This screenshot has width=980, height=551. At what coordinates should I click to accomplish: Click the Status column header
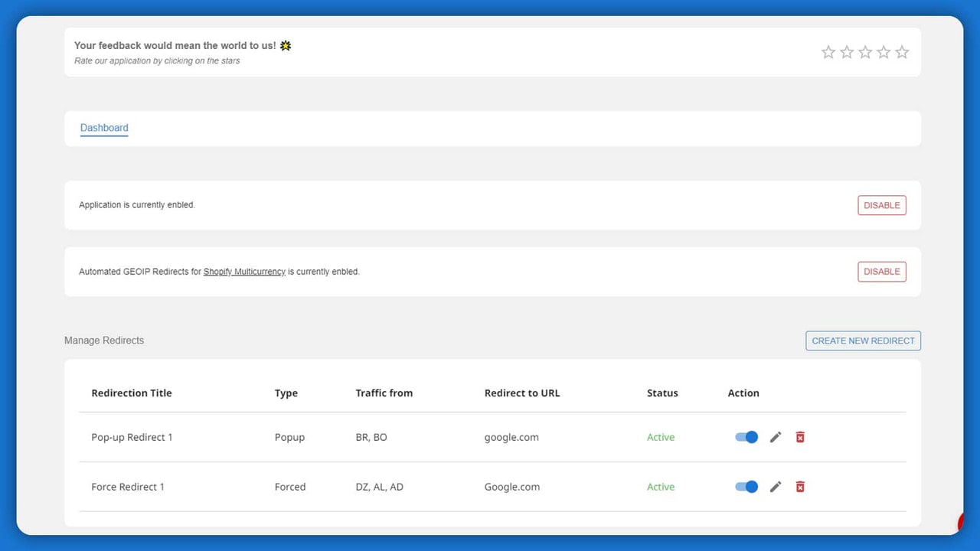coord(662,393)
